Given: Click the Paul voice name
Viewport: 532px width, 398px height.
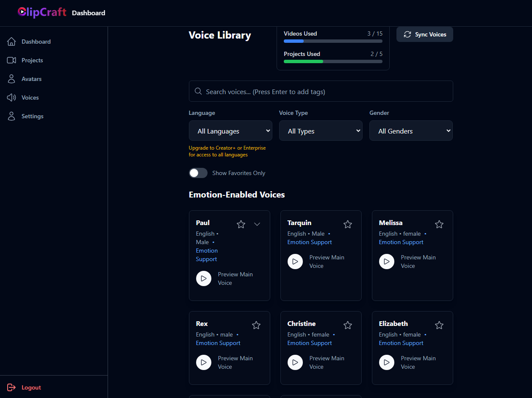Looking at the screenshot, I should point(203,223).
